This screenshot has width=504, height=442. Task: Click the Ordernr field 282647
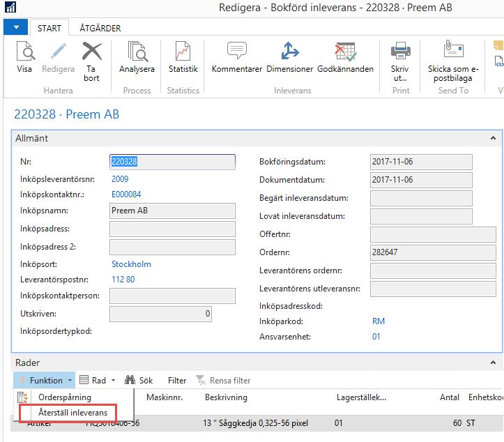(x=433, y=252)
